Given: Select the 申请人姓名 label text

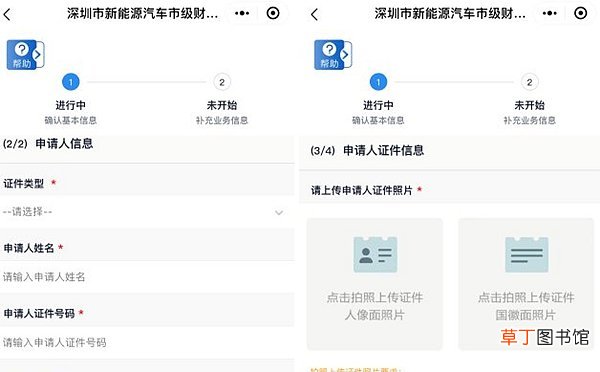Looking at the screenshot, I should pyautogui.click(x=29, y=248).
